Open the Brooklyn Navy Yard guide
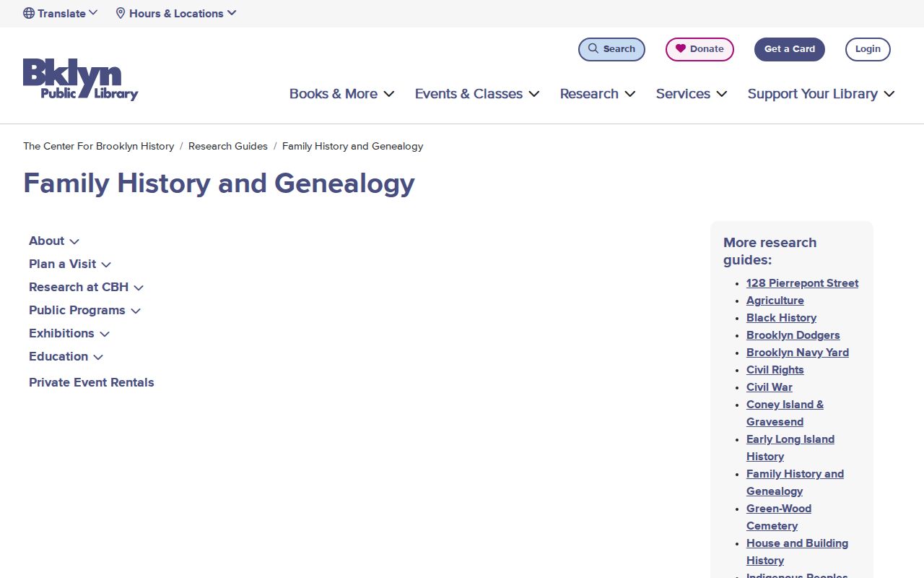 [798, 353]
